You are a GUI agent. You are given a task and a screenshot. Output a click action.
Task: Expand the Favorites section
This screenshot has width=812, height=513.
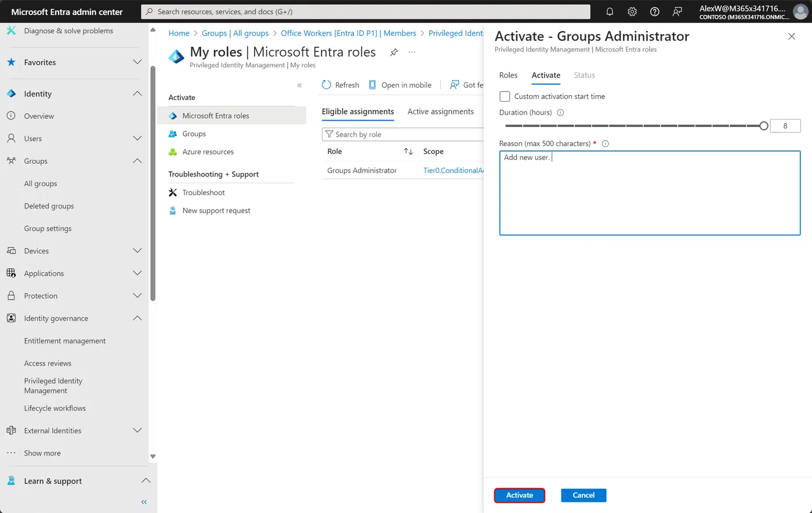pos(137,62)
